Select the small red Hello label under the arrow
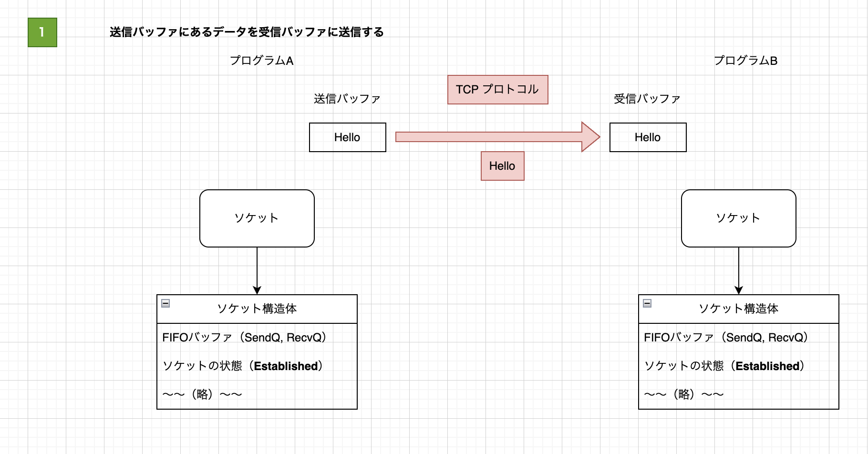This screenshot has width=868, height=454. point(502,166)
